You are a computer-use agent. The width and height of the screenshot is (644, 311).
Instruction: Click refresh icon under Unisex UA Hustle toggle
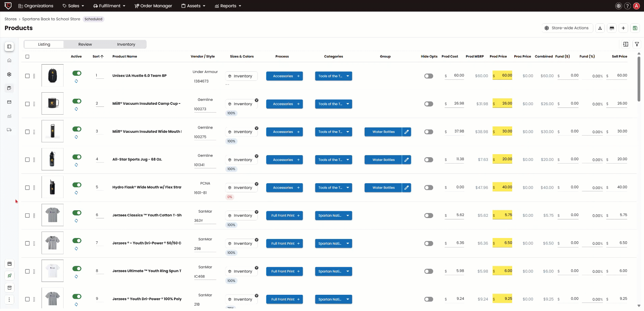tap(76, 81)
